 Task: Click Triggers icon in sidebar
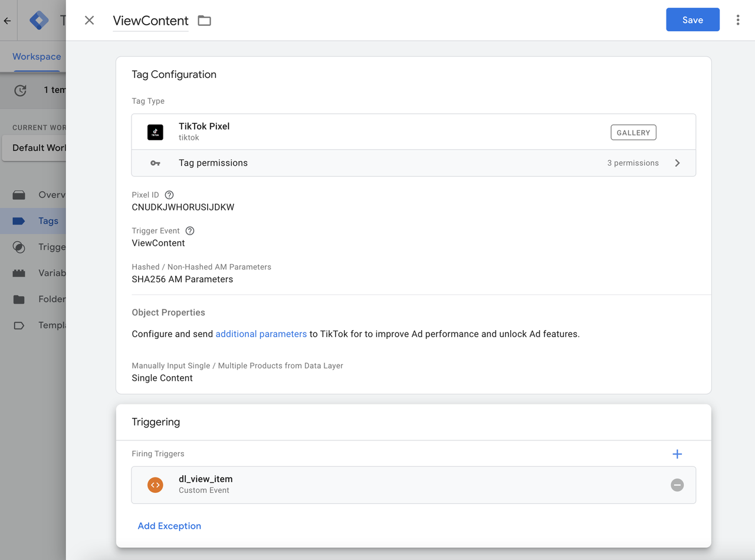(x=19, y=247)
